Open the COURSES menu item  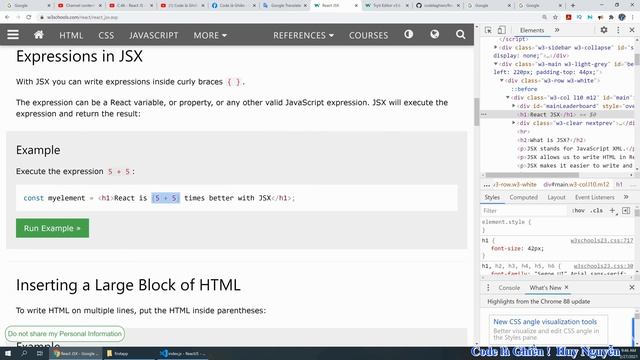pyautogui.click(x=368, y=35)
